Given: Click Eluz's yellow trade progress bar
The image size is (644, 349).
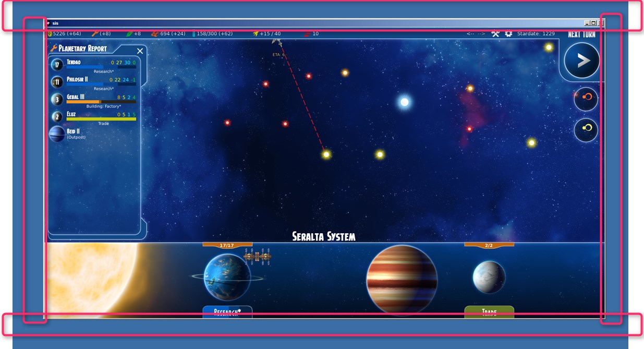Looking at the screenshot, I should tap(101, 119).
